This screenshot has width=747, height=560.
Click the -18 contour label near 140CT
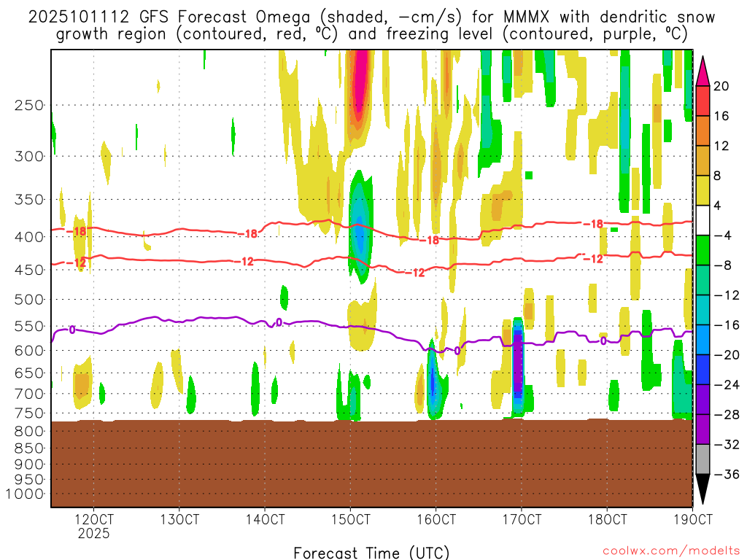coord(247,233)
